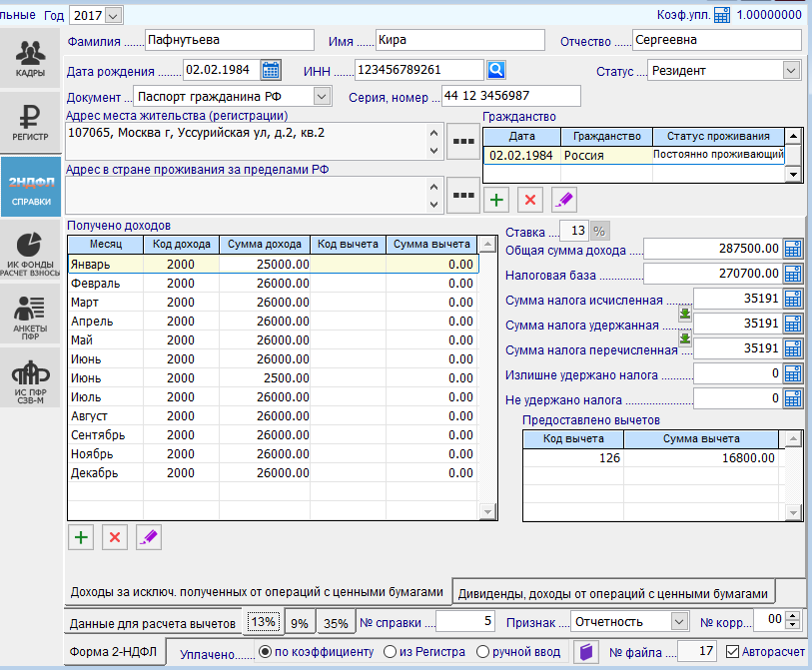812x670 pixels.
Task: Add a new citizenship record
Action: (x=496, y=200)
